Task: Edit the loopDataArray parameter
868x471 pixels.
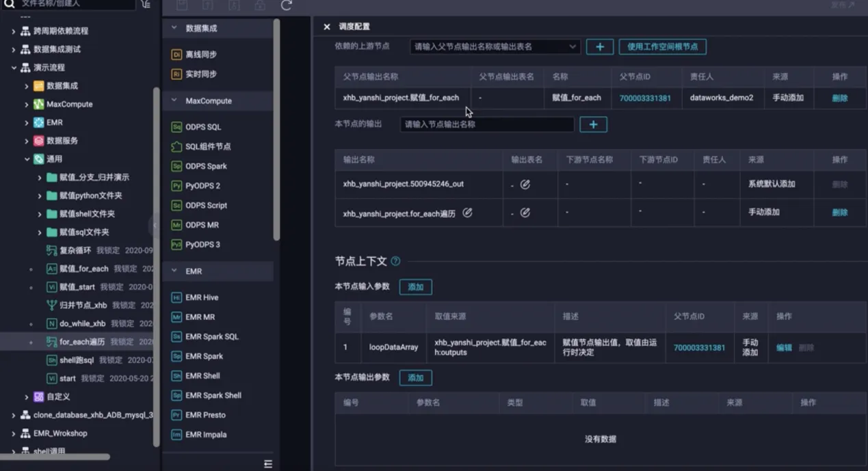Action: (x=784, y=347)
